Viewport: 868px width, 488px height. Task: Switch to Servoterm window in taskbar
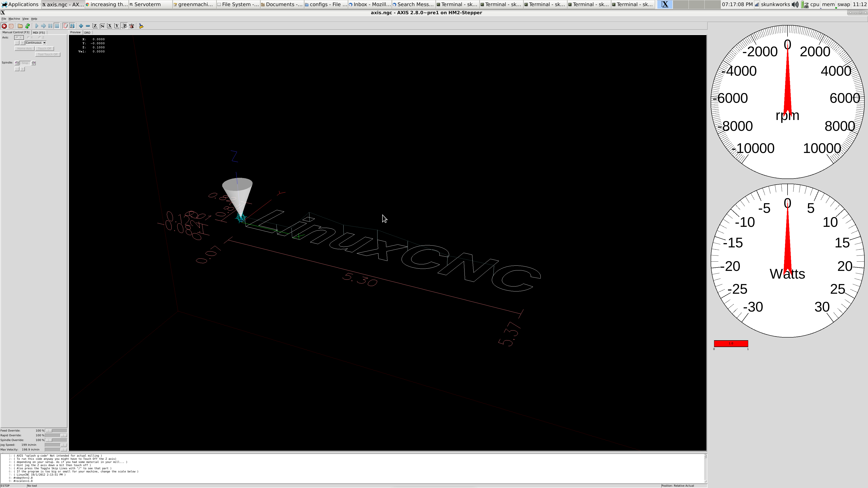150,4
